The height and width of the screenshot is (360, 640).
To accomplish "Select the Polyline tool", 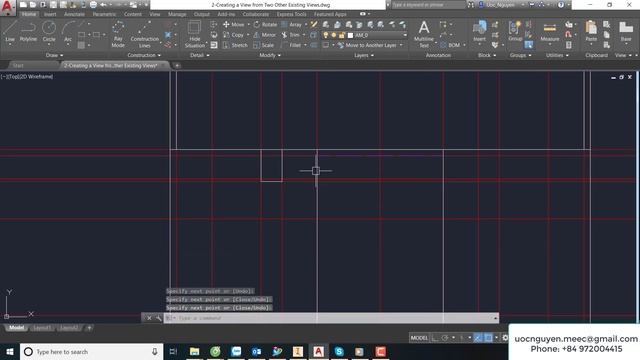I will coord(28,31).
